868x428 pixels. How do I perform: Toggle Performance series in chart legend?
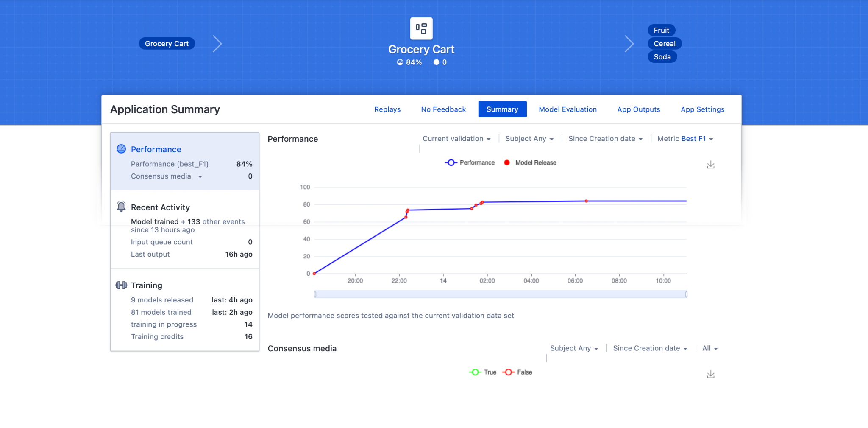(x=470, y=163)
